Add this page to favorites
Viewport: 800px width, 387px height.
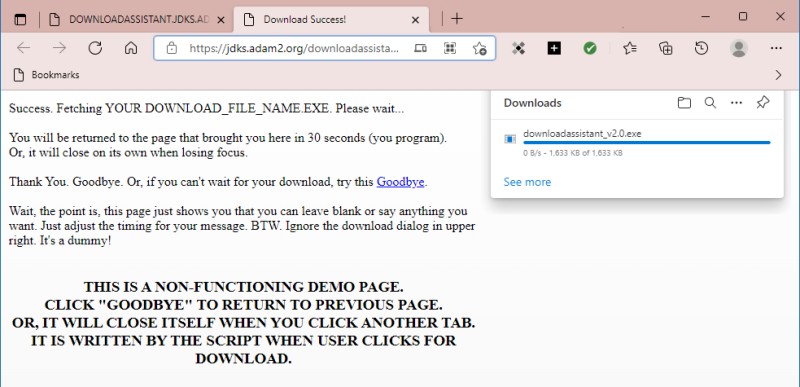479,48
